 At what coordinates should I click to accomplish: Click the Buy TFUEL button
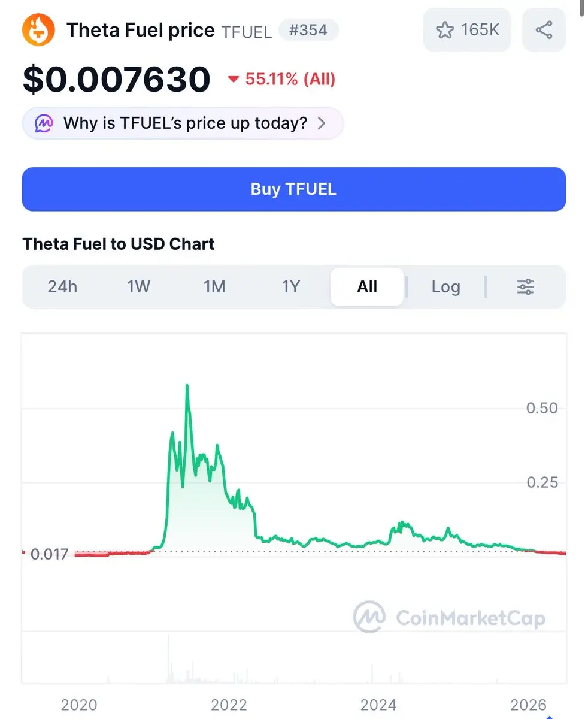(294, 189)
